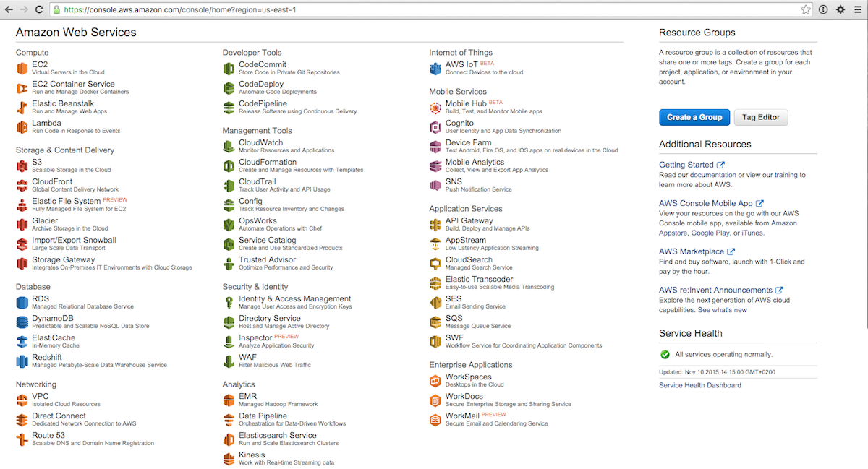Viewport: 868px width, 469px height.
Task: Open the ElastiCache link
Action: (x=54, y=337)
